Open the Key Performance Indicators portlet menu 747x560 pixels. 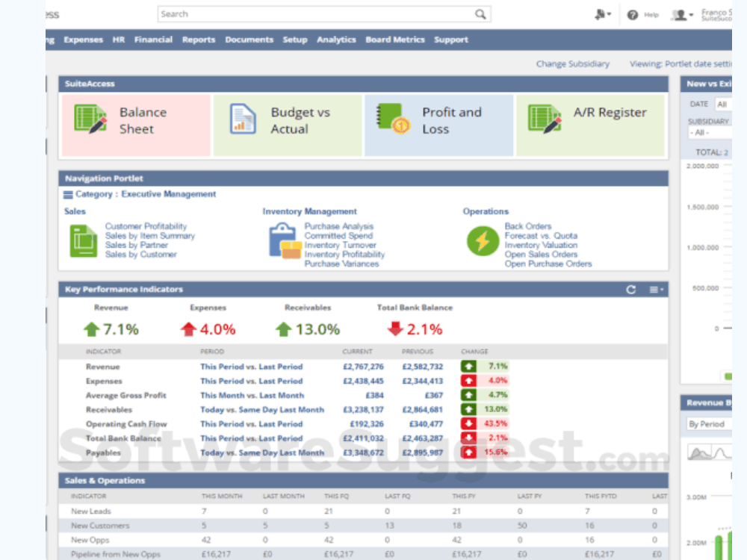click(657, 290)
